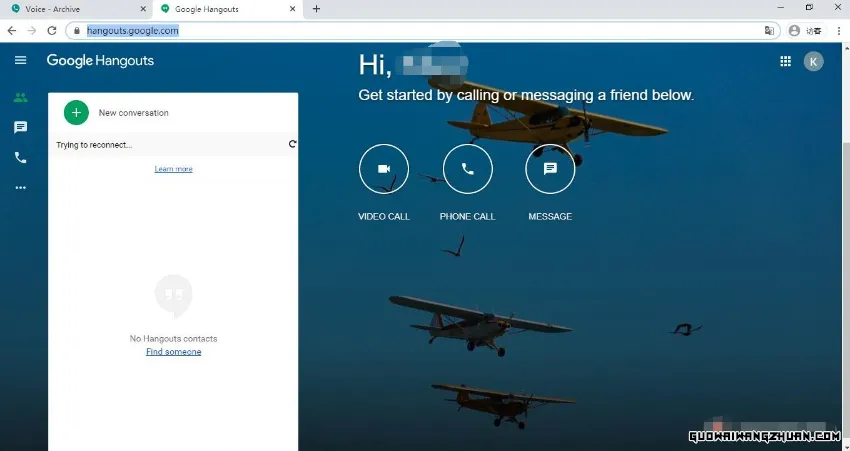
Task: Go forward in browser history
Action: click(32, 31)
